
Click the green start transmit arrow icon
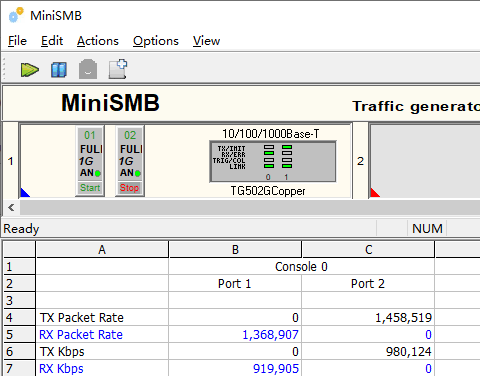click(x=30, y=70)
